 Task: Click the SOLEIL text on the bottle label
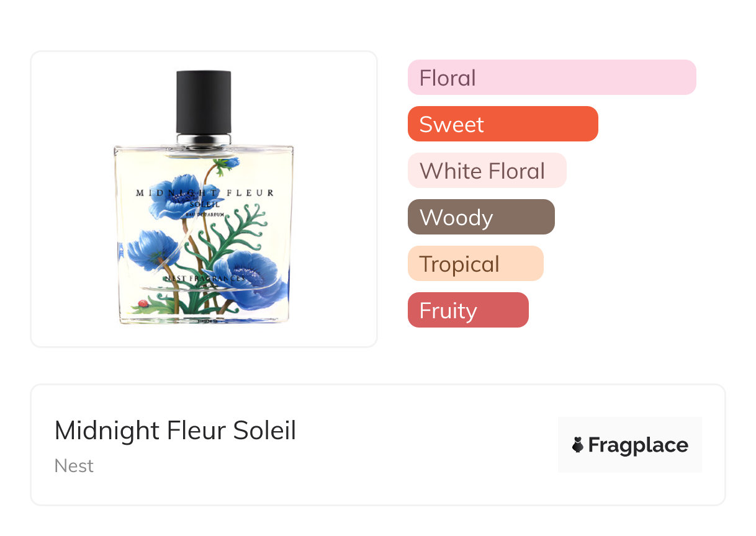[x=208, y=203]
